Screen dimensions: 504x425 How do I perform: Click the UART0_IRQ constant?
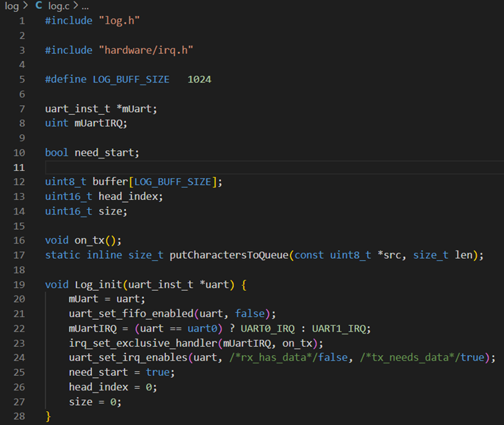[x=267, y=329]
